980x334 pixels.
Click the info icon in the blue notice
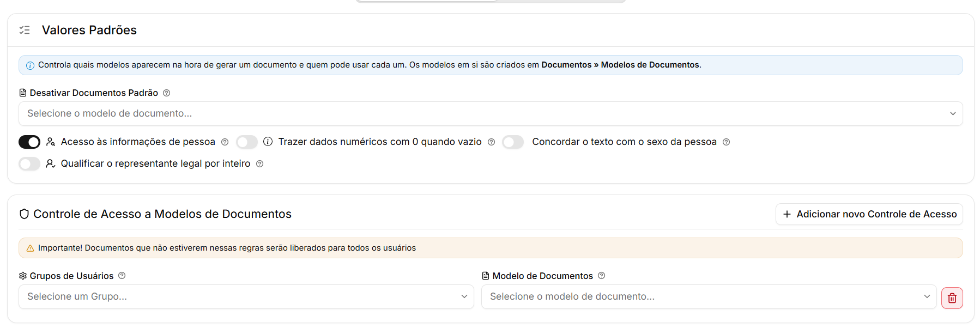pos(31,65)
